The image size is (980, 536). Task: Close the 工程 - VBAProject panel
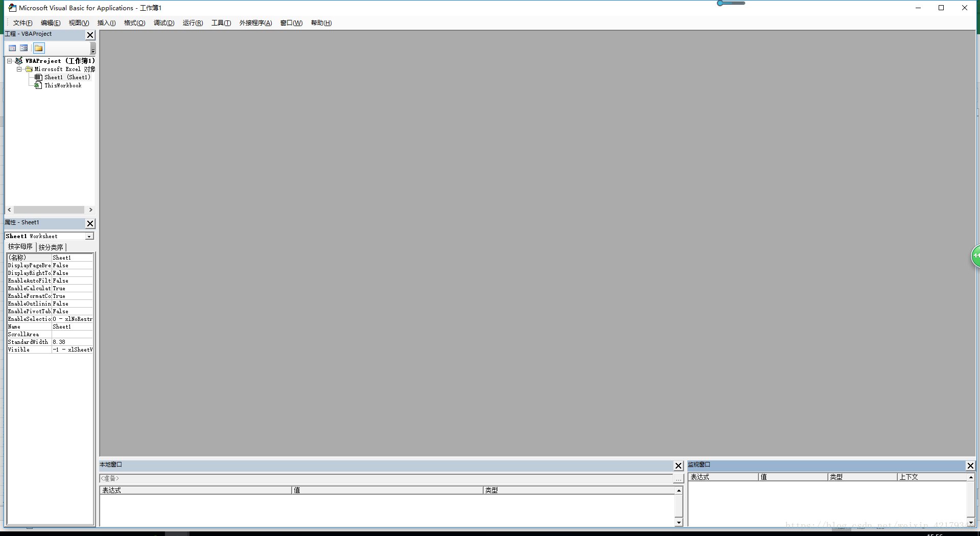90,35
